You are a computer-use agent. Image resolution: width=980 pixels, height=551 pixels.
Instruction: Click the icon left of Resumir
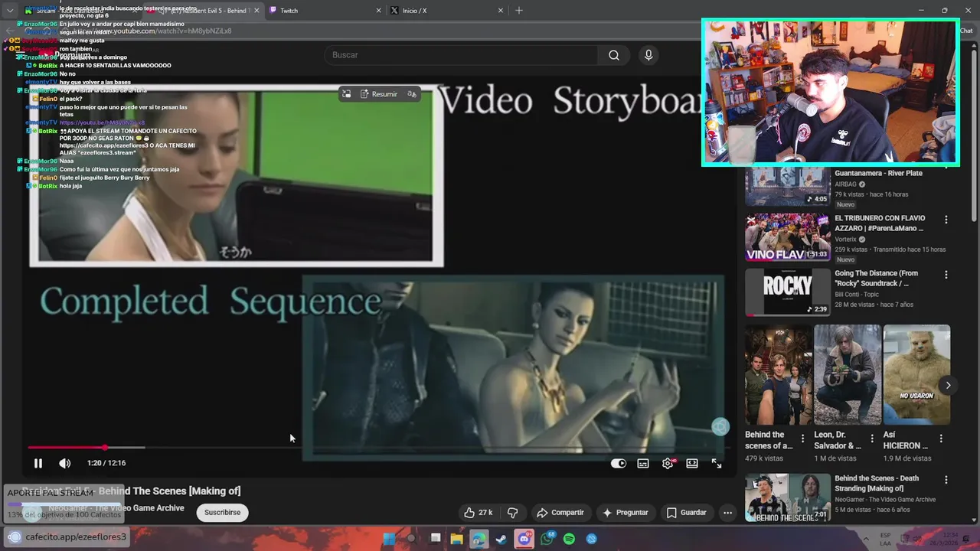347,94
